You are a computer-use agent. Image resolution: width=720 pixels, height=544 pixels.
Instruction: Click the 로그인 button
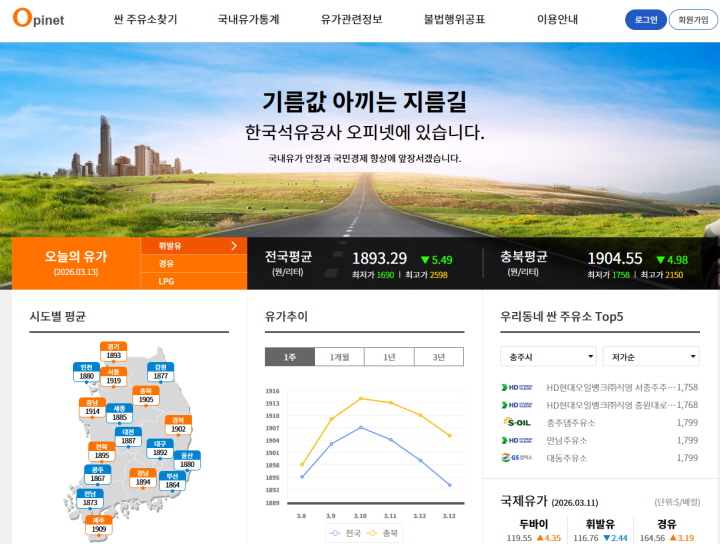(x=646, y=20)
